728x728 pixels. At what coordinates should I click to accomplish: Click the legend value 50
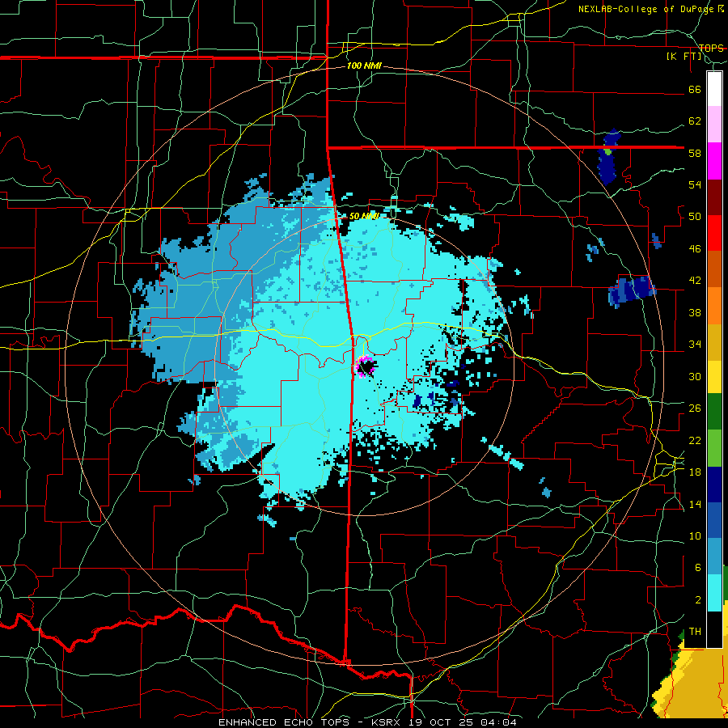(695, 217)
